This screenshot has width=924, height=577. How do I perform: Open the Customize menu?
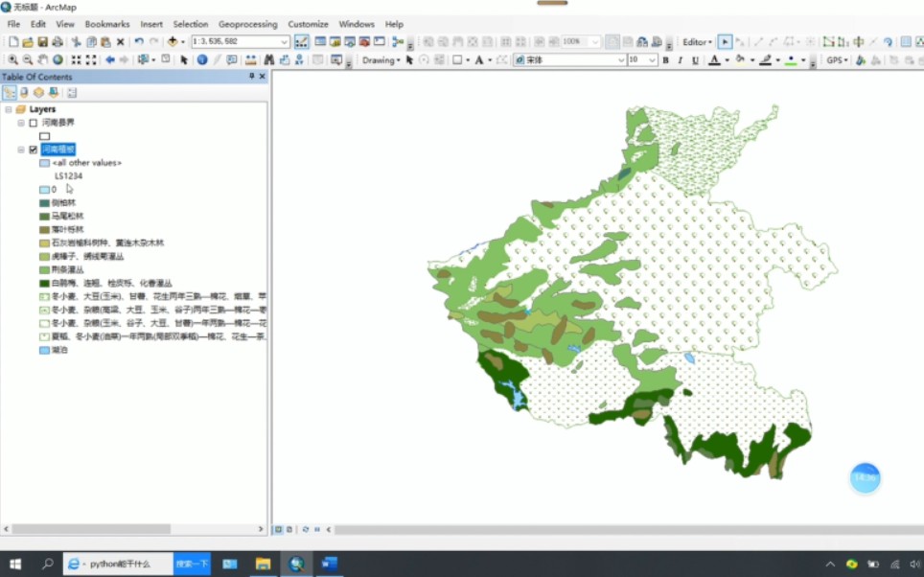(308, 24)
